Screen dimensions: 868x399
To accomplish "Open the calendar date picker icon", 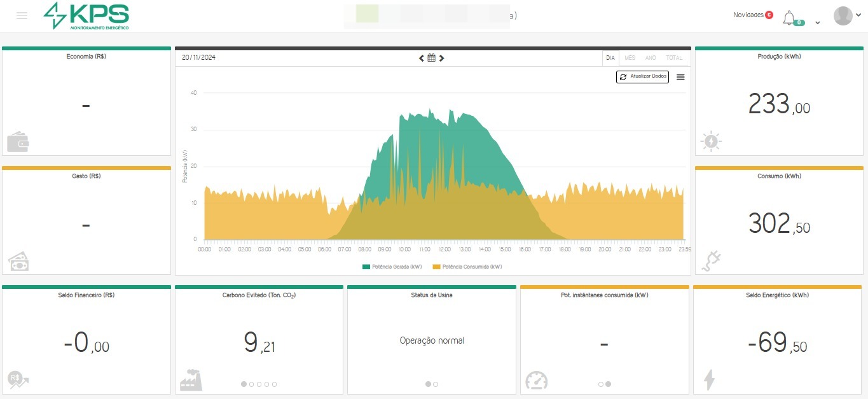I will tap(432, 58).
